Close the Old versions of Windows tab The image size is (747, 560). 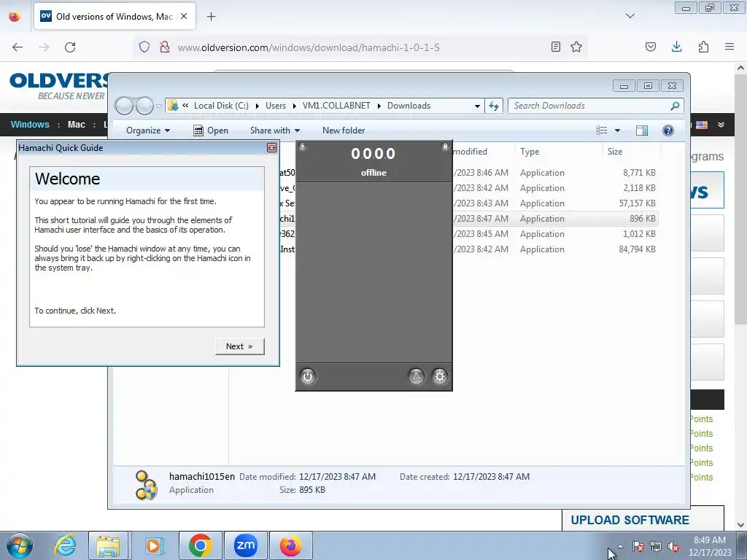click(x=184, y=16)
